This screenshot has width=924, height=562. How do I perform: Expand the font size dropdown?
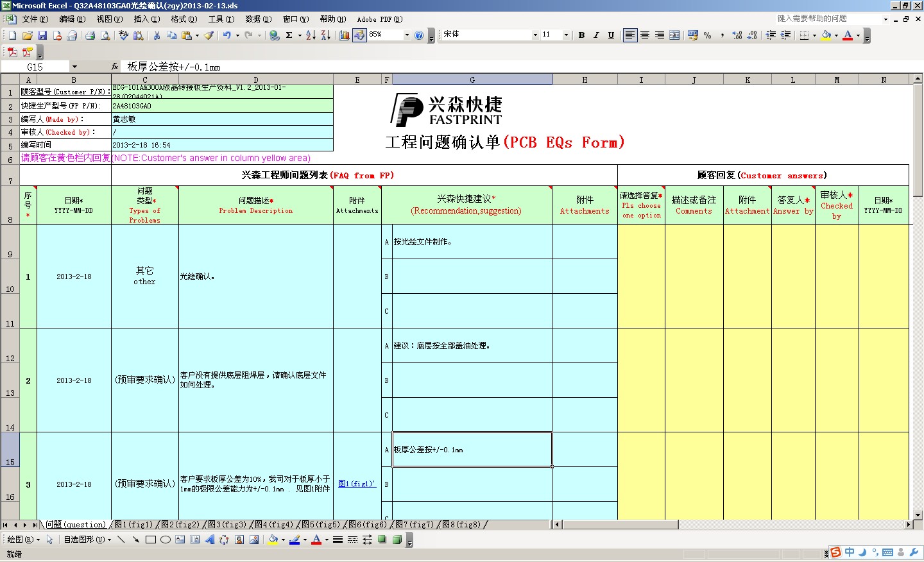[566, 35]
